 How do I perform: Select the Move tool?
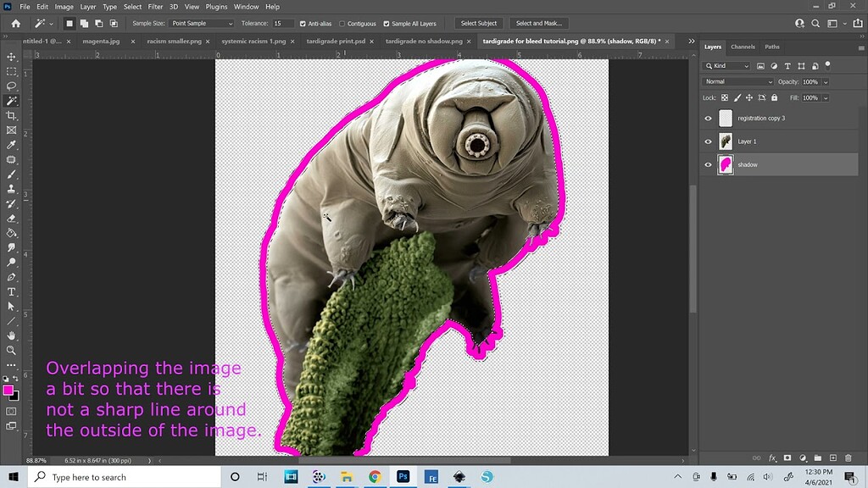[x=11, y=57]
